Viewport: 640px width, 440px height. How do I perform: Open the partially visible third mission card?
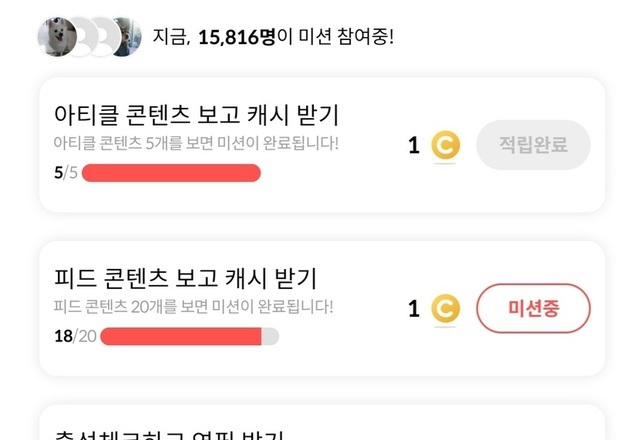[x=321, y=425]
